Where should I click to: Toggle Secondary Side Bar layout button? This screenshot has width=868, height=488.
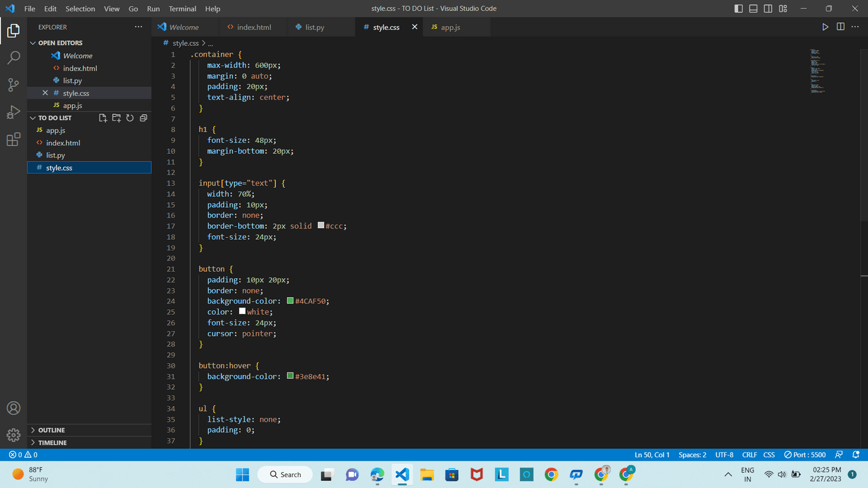click(x=768, y=8)
